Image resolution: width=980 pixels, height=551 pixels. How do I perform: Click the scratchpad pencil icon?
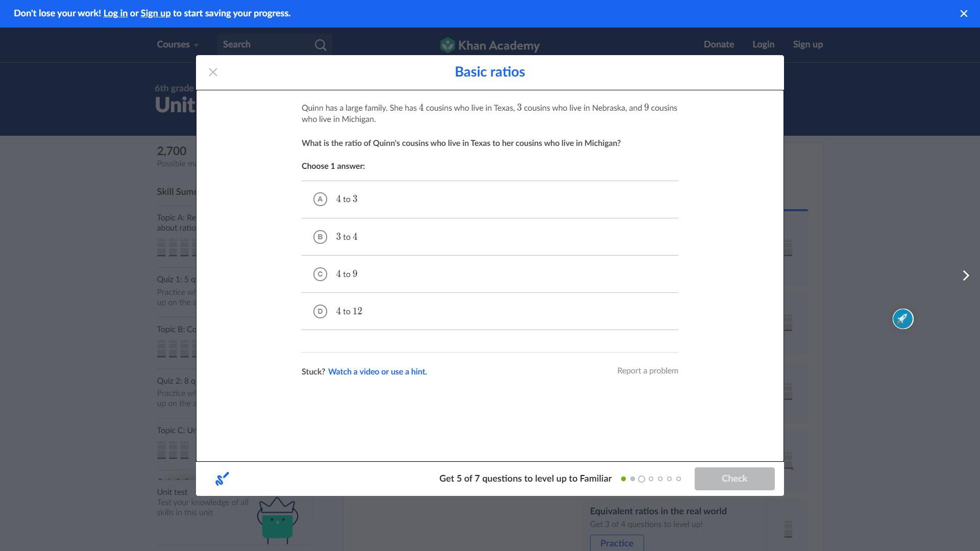[x=222, y=479]
